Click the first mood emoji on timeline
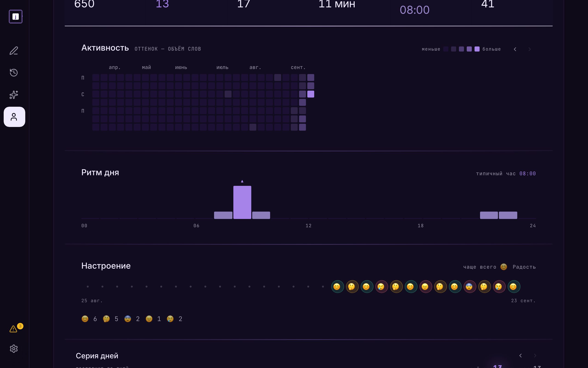The width and height of the screenshot is (588, 368). pyautogui.click(x=337, y=287)
